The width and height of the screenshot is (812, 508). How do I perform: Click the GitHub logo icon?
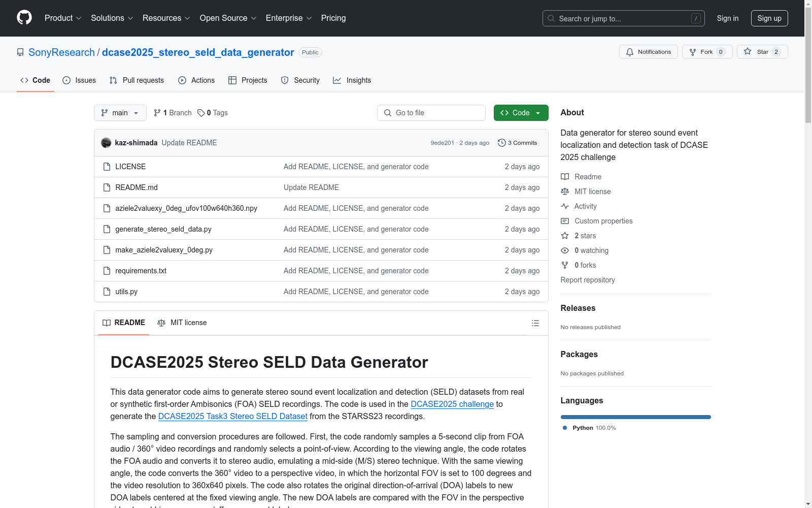(x=24, y=18)
